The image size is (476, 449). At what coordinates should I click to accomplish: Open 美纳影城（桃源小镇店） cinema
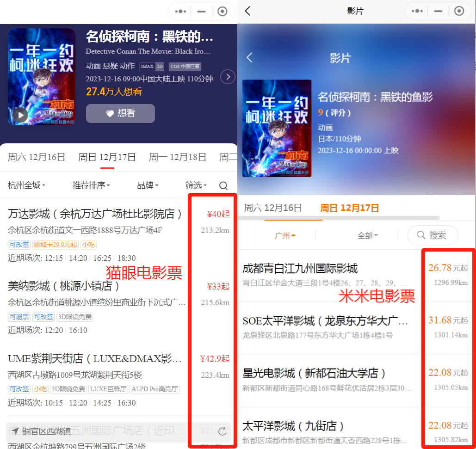(x=63, y=286)
